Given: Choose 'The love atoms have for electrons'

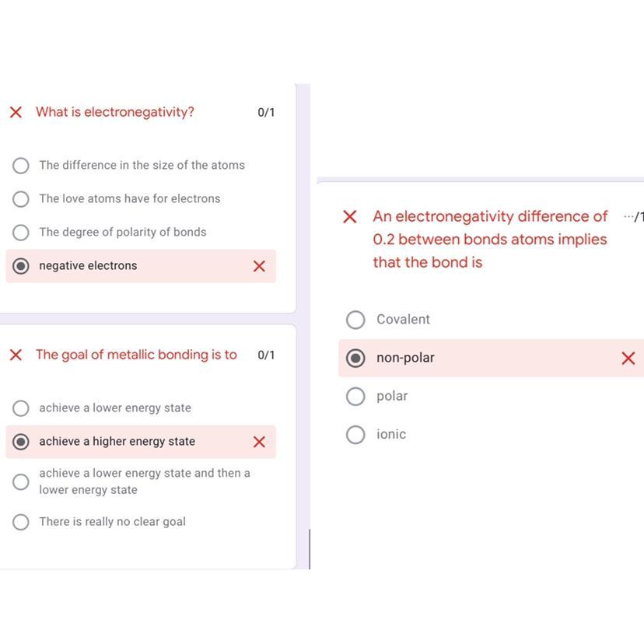Looking at the screenshot, I should click(x=21, y=199).
